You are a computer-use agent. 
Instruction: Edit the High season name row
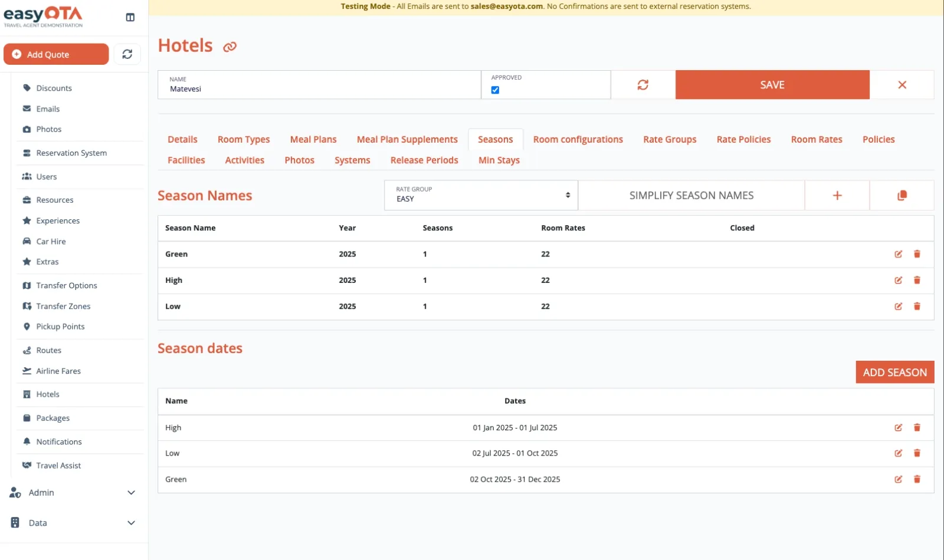click(x=898, y=280)
